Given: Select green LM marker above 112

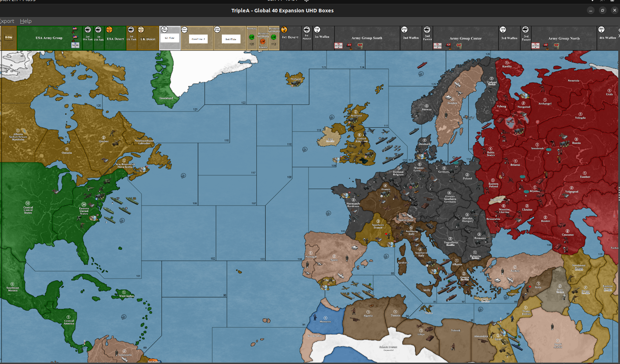Looking at the screenshot, I should (274, 37).
